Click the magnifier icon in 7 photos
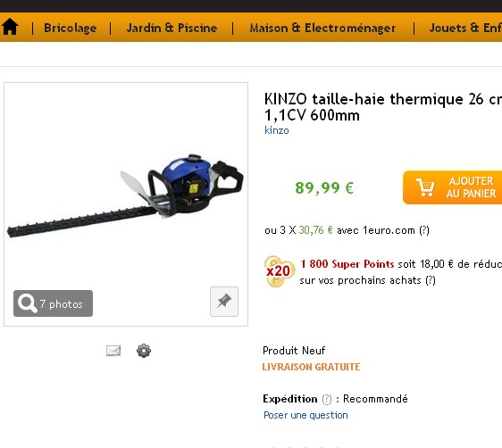The height and width of the screenshot is (448, 502). tap(28, 303)
